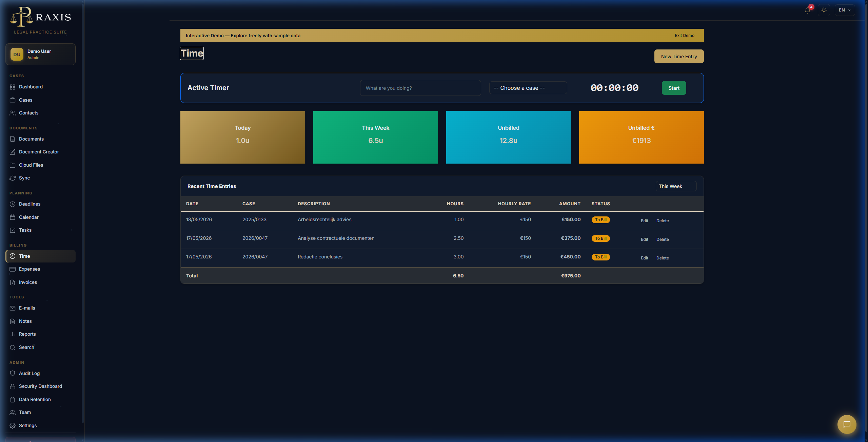This screenshot has width=868, height=442.
Task: Open the Time menu item
Action: (x=40, y=256)
